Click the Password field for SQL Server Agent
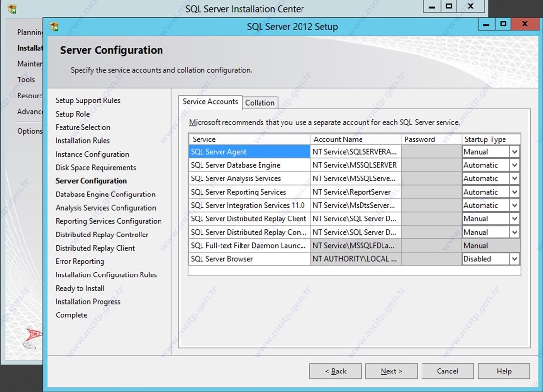 click(431, 152)
